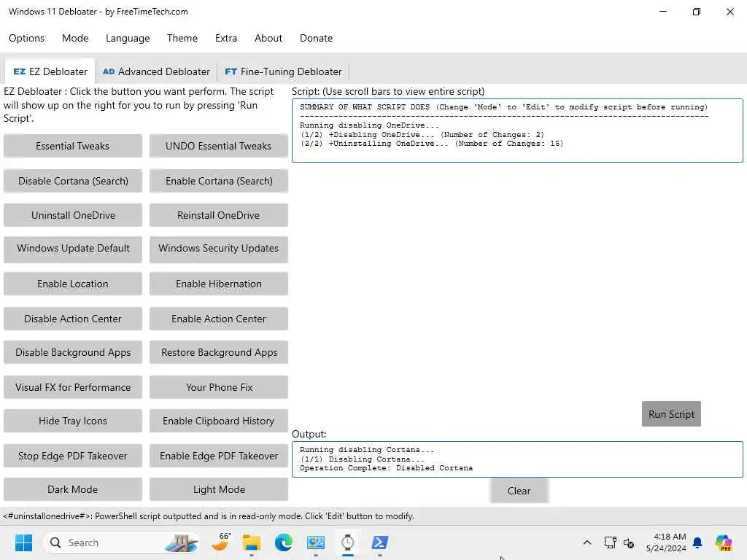The width and height of the screenshot is (747, 560).
Task: Open the Mode menu
Action: pyautogui.click(x=75, y=38)
